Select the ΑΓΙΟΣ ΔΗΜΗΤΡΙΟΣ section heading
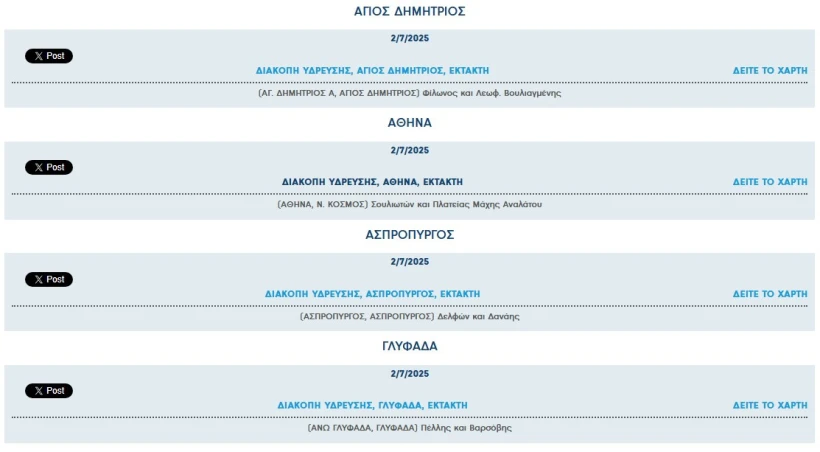 (x=409, y=12)
